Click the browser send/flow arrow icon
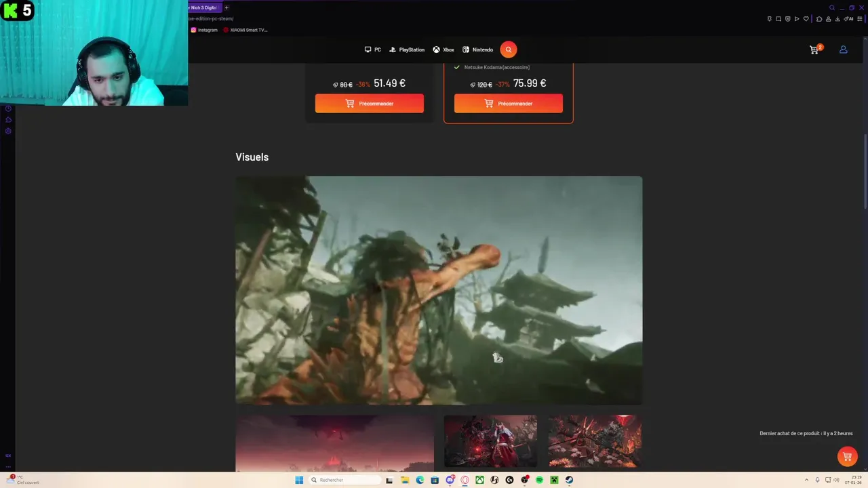This screenshot has height=488, width=868. pyautogui.click(x=797, y=19)
